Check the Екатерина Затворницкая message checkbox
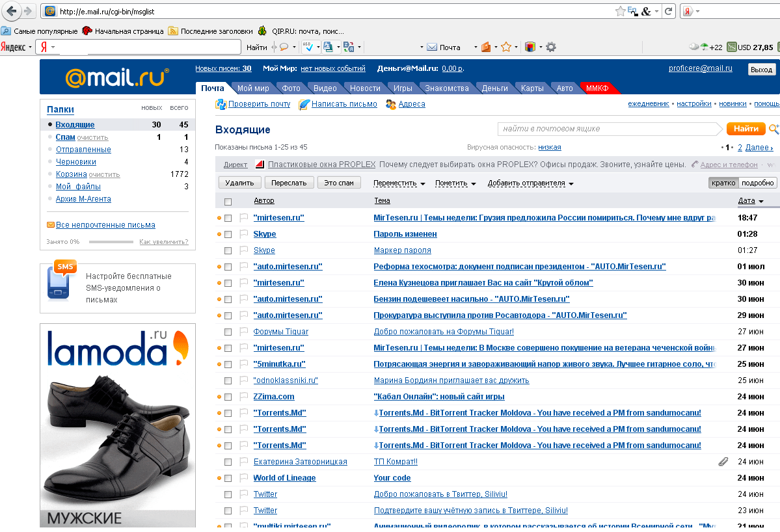The image size is (780, 532). click(228, 462)
